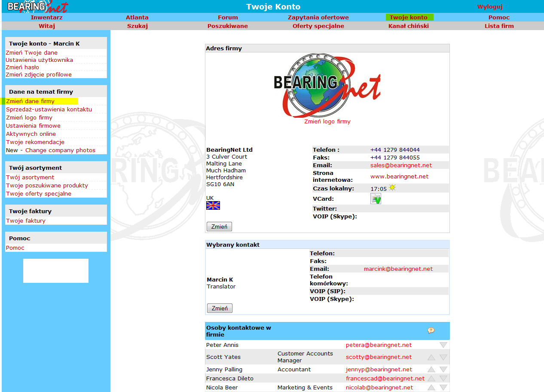This screenshot has height=392, width=544.
Task: Move Peter Annis down with arrow
Action: tap(443, 345)
